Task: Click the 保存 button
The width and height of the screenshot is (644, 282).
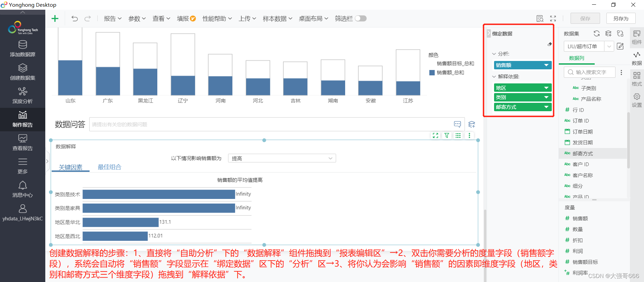Action: [x=585, y=18]
